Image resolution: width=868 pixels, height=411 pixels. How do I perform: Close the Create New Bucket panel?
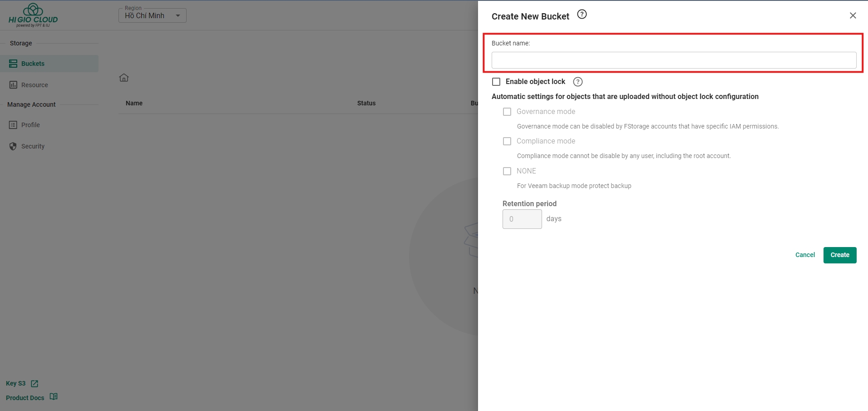(853, 15)
